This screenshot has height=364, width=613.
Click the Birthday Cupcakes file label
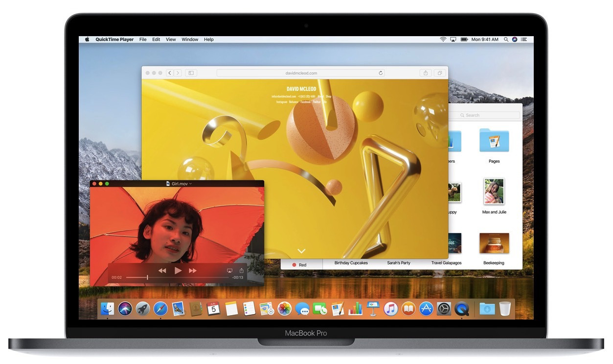click(351, 263)
